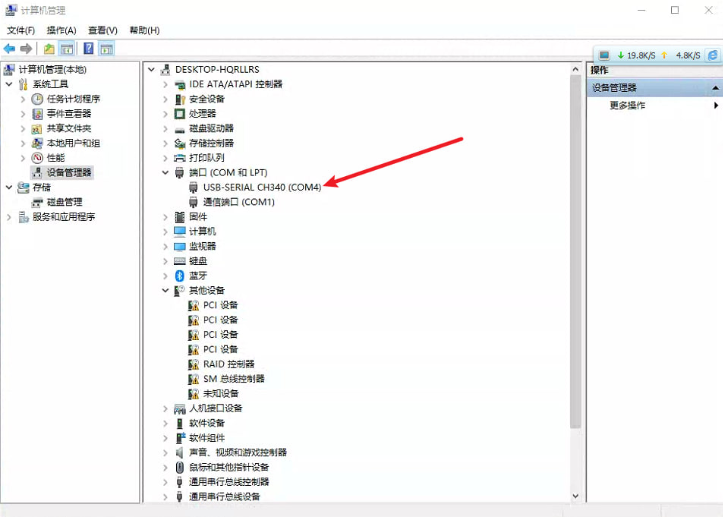Expand the 通用串行总线控制器 category
Viewport: 723px width, 517px height.
(x=165, y=482)
